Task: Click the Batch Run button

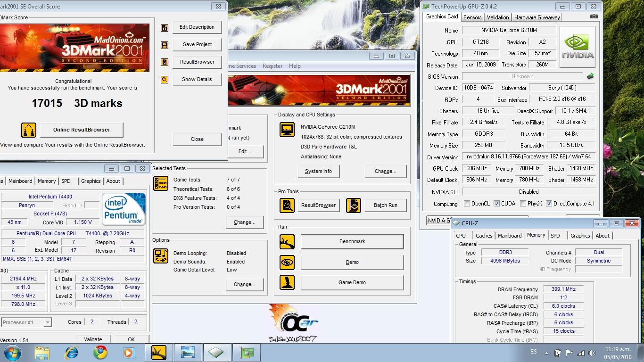Action: pyautogui.click(x=386, y=205)
